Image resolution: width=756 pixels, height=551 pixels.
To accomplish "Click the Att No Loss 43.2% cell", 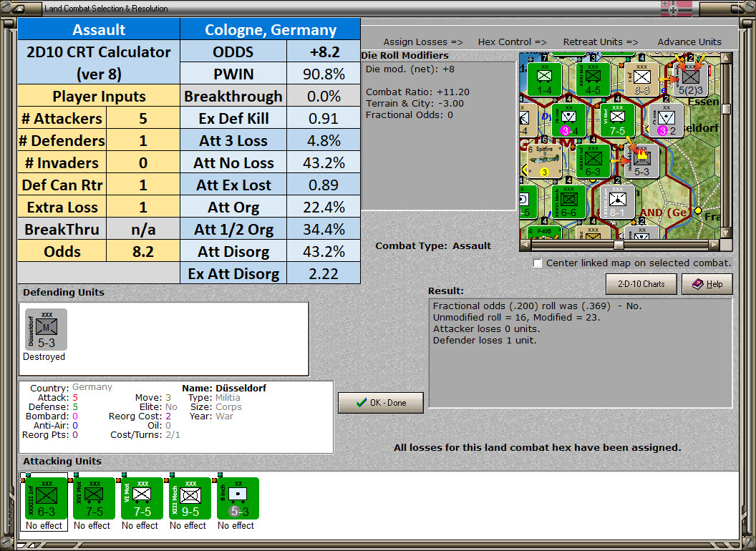I will (324, 163).
